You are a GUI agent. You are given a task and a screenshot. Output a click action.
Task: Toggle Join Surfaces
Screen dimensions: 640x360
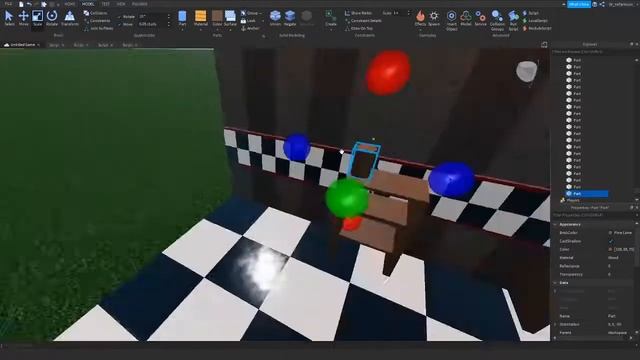click(99, 28)
